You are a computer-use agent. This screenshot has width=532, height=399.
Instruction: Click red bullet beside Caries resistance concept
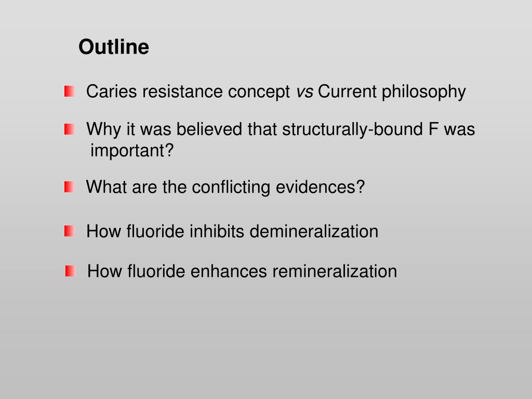[x=69, y=91]
